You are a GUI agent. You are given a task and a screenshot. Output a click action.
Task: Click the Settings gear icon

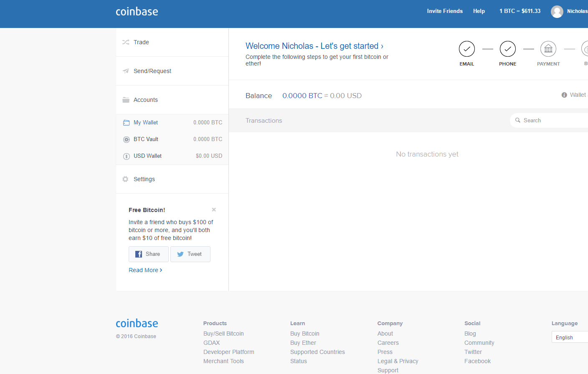[x=125, y=179]
